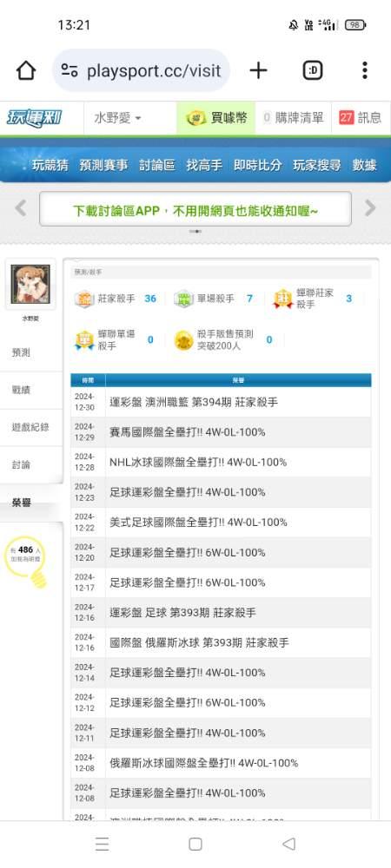Click the 水野愛 avatar thumbnail

click(x=30, y=284)
